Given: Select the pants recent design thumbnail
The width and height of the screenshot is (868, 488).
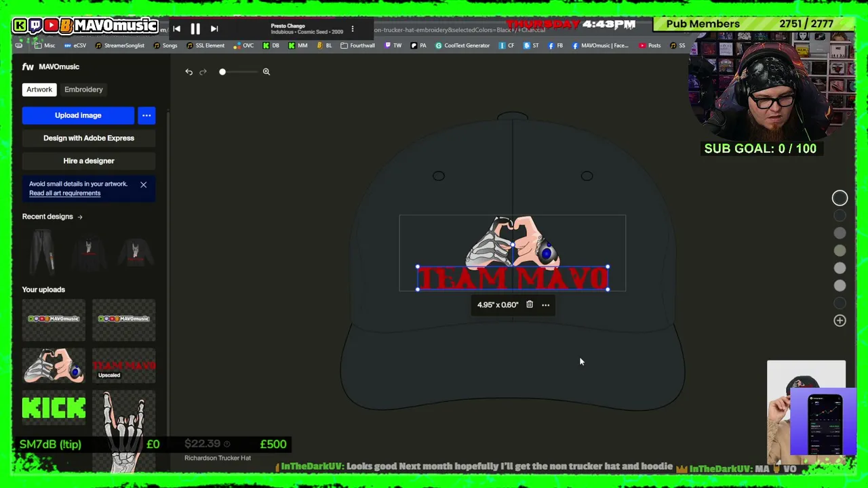Looking at the screenshot, I should [43, 251].
